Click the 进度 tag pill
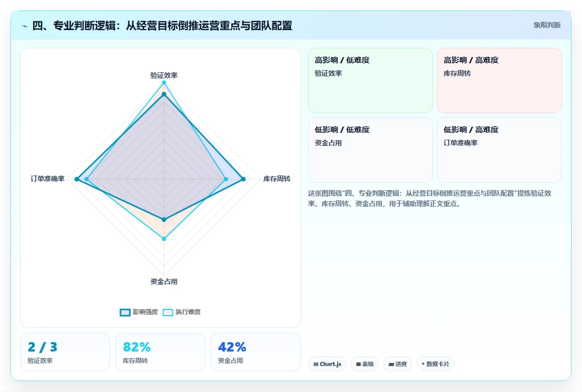Viewport: 582px width, 392px height. click(x=398, y=364)
